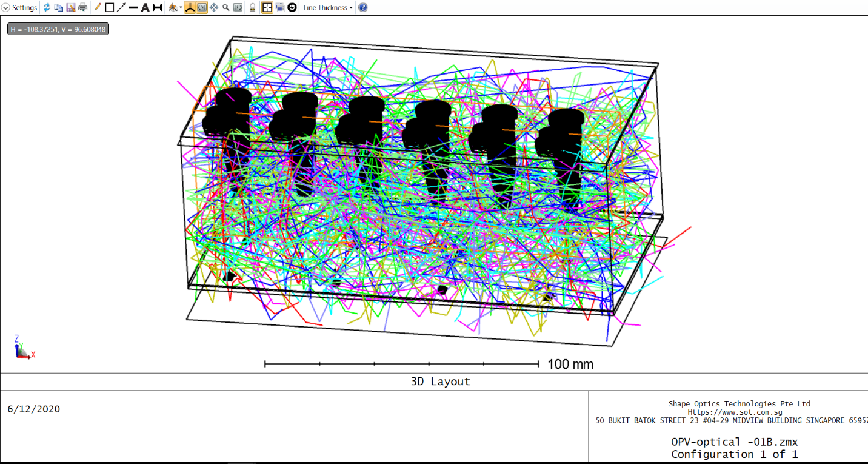This screenshot has width=868, height=464.
Task: Select the pencil line annotation tool
Action: pyautogui.click(x=97, y=7)
